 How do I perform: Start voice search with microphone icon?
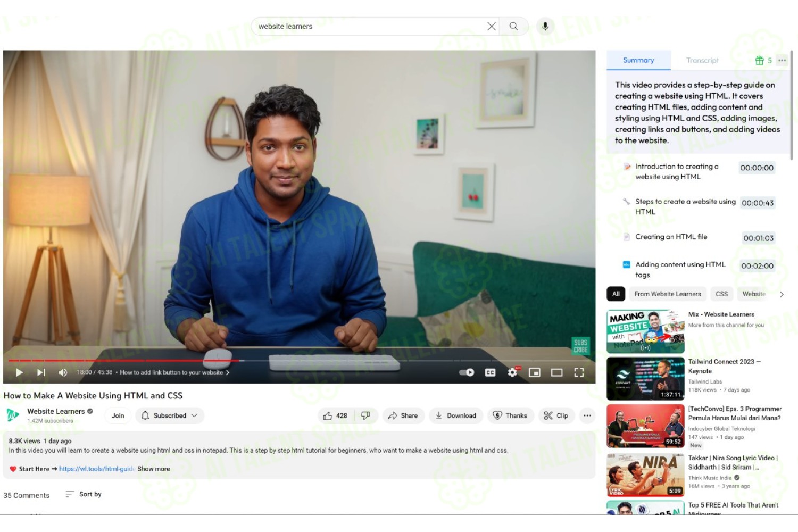545,26
